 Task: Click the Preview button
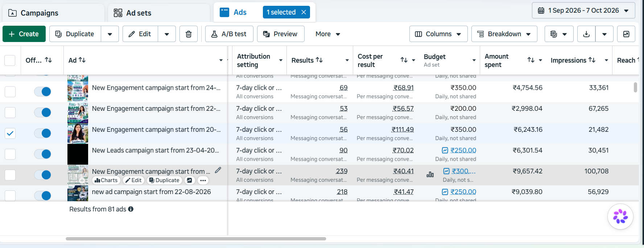tap(281, 34)
